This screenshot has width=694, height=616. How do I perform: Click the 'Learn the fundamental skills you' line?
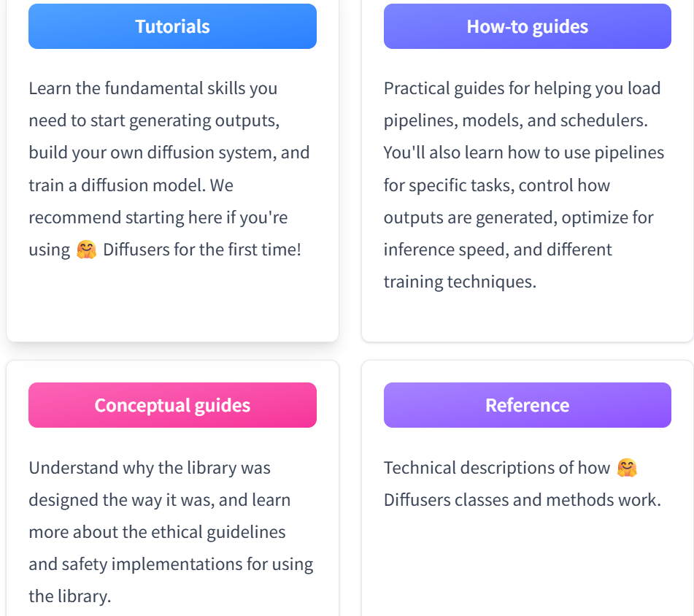pos(153,88)
